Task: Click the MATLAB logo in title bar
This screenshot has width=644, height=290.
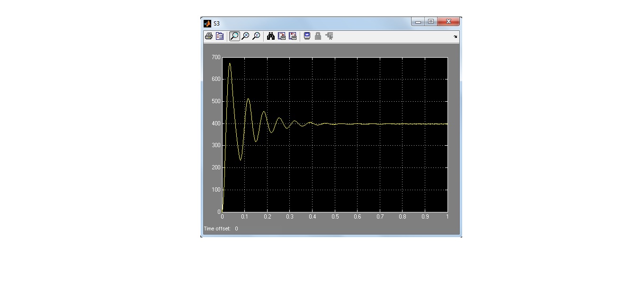Action: [207, 23]
